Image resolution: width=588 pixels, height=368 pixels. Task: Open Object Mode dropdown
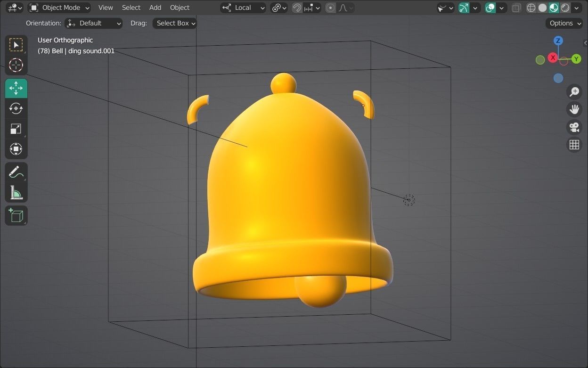pyautogui.click(x=59, y=8)
